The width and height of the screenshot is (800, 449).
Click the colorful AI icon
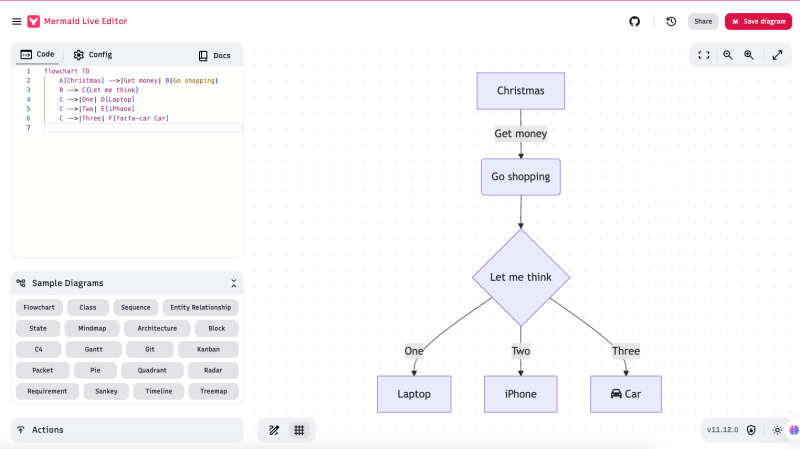click(x=794, y=430)
